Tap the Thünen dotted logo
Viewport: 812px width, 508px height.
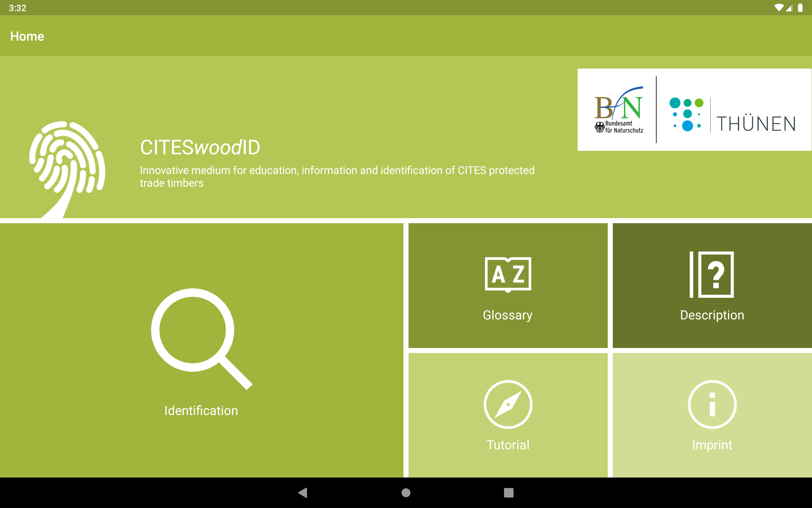click(686, 114)
